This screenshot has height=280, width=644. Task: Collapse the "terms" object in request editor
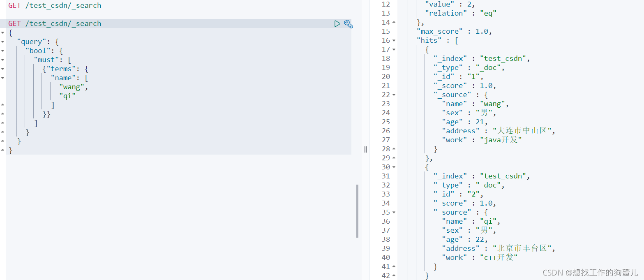[3, 69]
